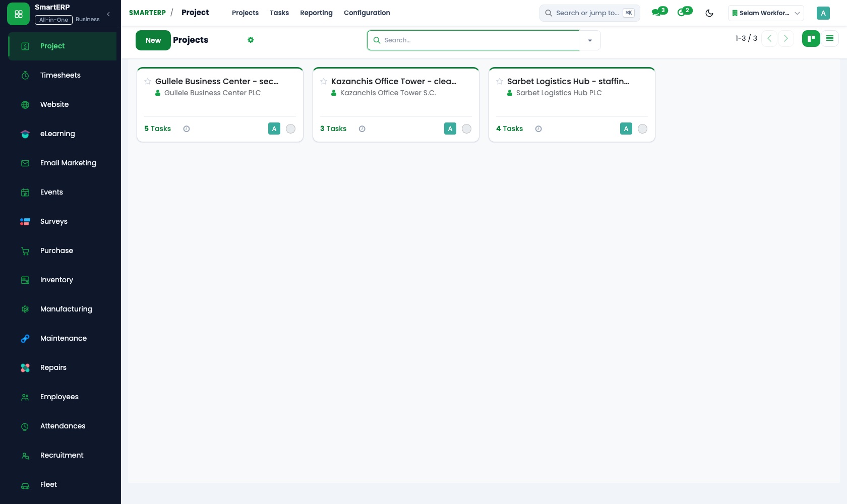Image resolution: width=847 pixels, height=504 pixels.
Task: Open the Projects menu item
Action: coord(245,13)
